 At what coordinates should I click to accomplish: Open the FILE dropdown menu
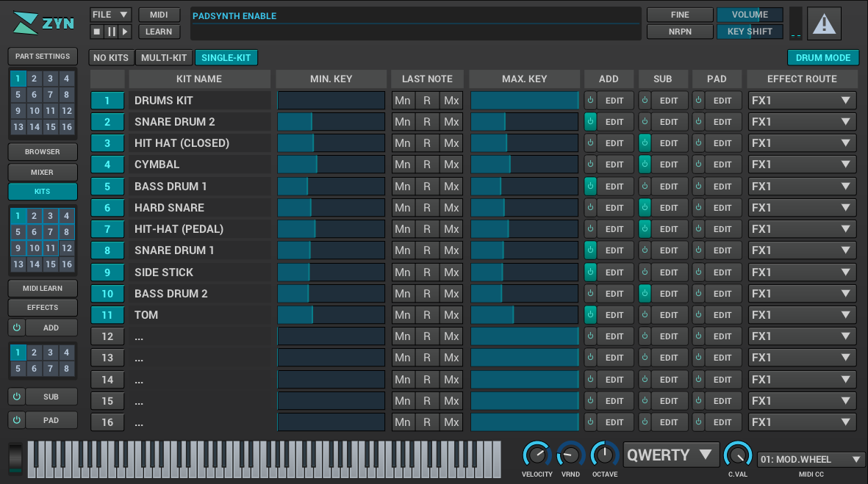point(111,15)
